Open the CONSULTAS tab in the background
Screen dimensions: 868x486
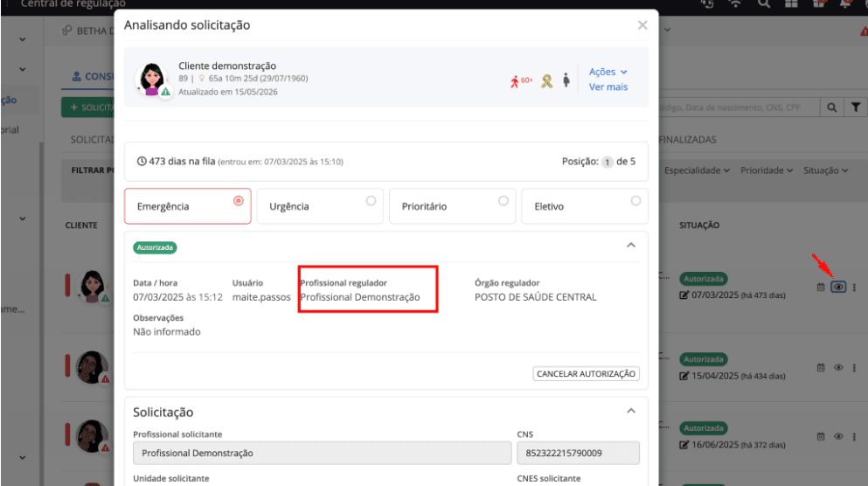pyautogui.click(x=93, y=76)
